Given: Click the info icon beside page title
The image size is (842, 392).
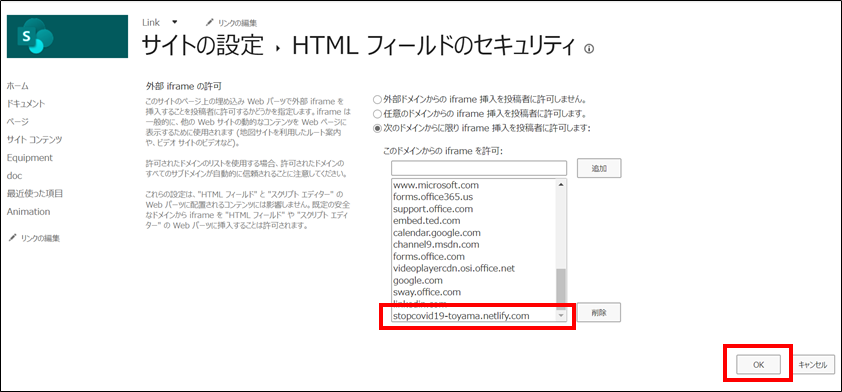Looking at the screenshot, I should [x=589, y=49].
